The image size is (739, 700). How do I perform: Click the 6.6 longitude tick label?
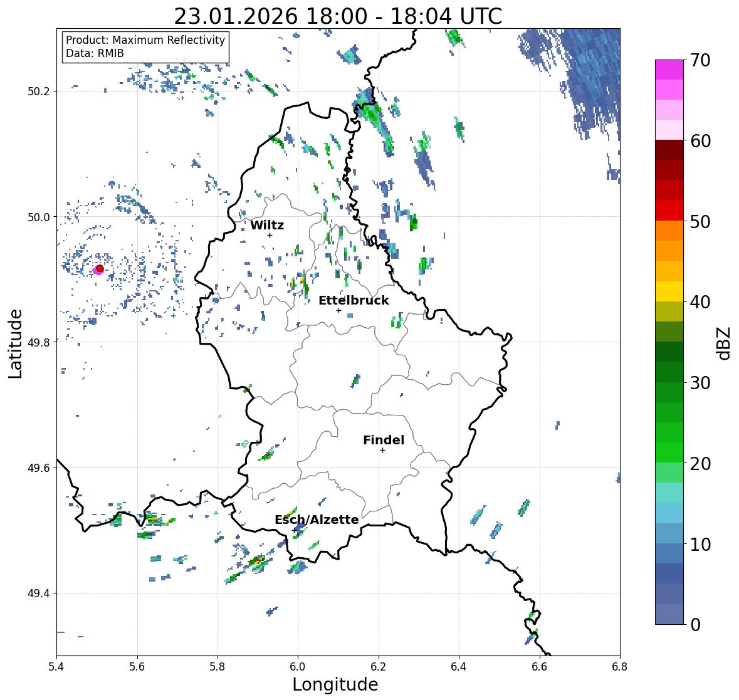pyautogui.click(x=540, y=667)
